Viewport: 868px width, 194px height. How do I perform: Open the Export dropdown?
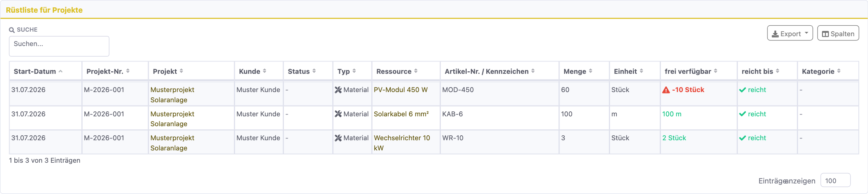790,33
